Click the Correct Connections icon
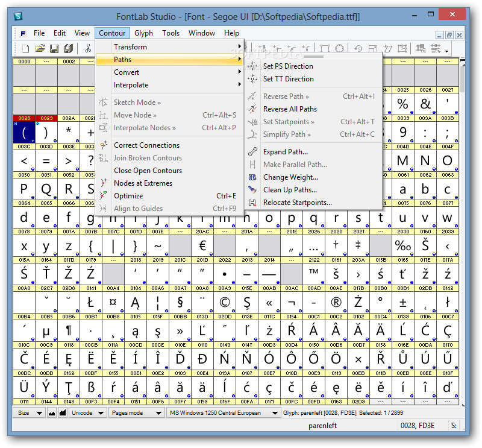 pos(104,145)
